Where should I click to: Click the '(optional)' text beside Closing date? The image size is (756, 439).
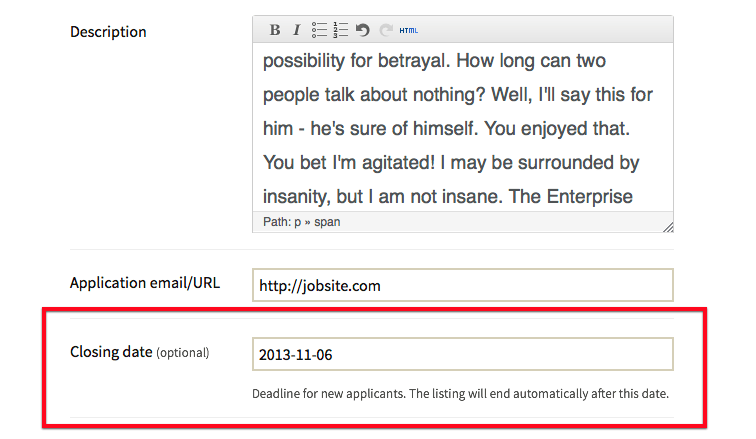point(183,353)
